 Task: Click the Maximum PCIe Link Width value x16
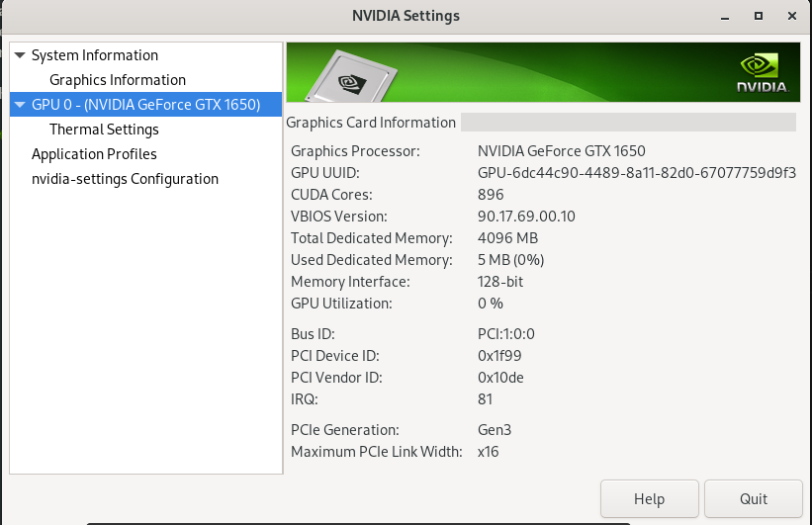pos(488,452)
